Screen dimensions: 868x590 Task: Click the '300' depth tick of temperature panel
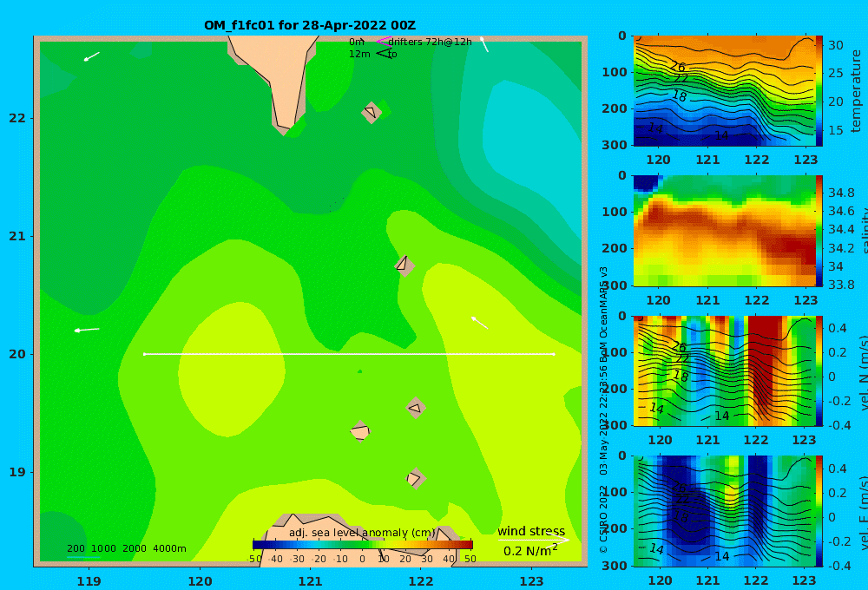tap(615, 144)
